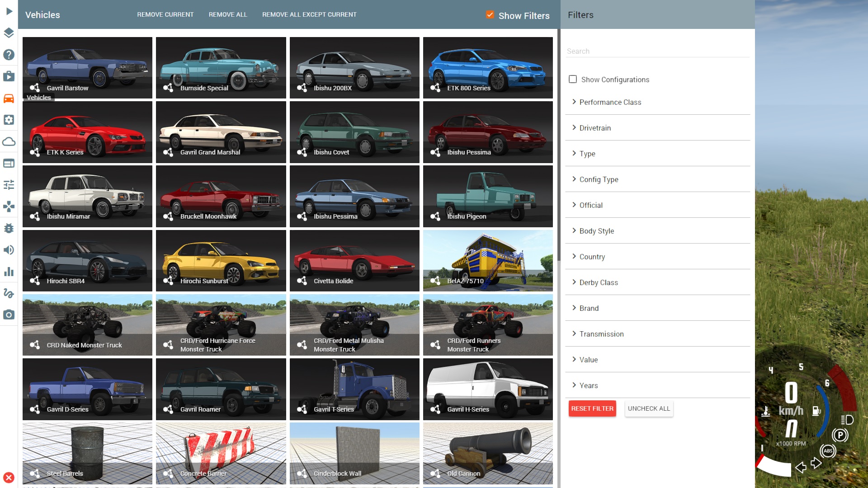Click REMOVE ALL EXCEPT CURRENT
This screenshot has width=868, height=488.
(x=309, y=14)
